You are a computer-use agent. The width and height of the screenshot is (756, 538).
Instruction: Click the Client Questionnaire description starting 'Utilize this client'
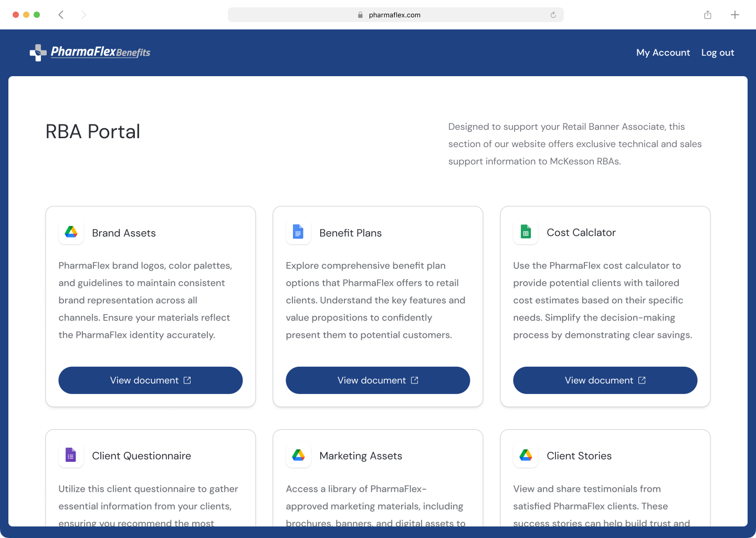point(149,505)
